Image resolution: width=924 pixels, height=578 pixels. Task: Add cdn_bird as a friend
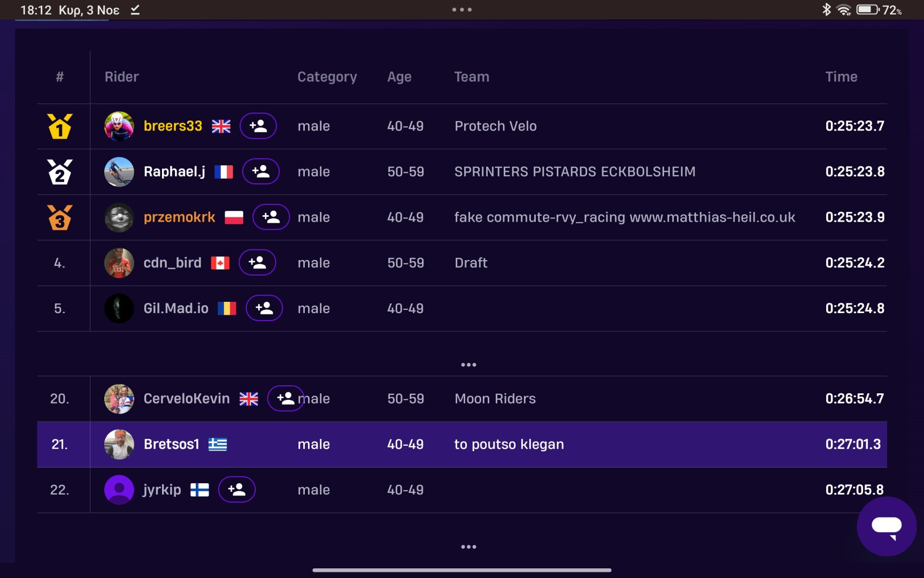click(x=257, y=263)
